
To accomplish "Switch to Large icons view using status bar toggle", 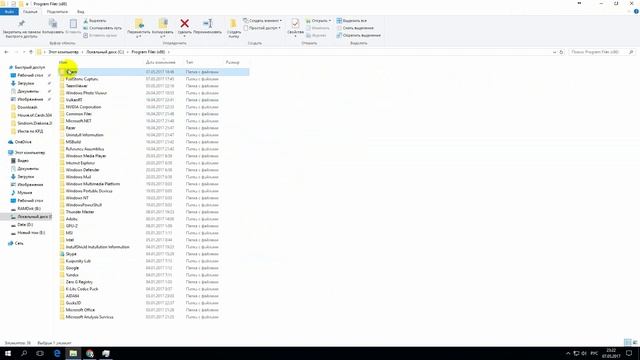I will (x=635, y=342).
